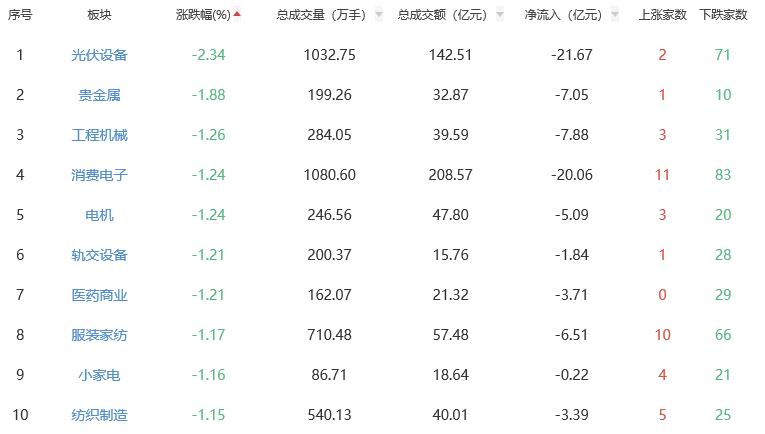Open the 电机 sector link
Screen dimensions: 765x434
100,215
